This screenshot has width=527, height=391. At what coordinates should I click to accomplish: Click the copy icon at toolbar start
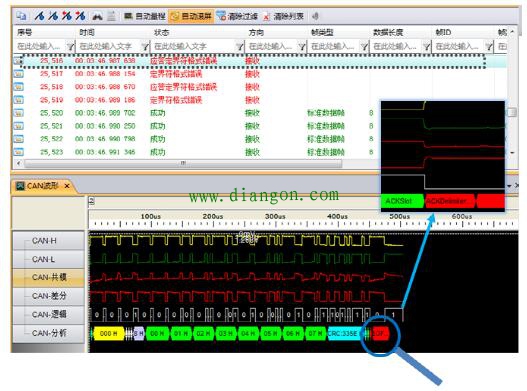point(22,16)
